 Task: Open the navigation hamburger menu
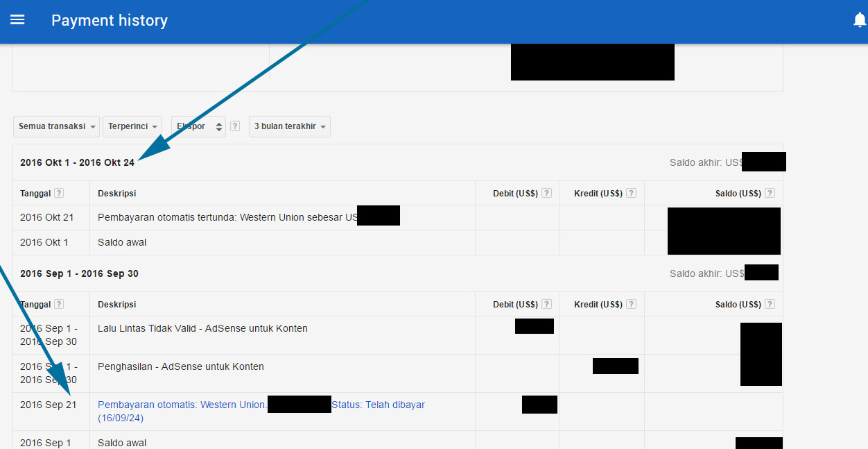[x=17, y=19]
